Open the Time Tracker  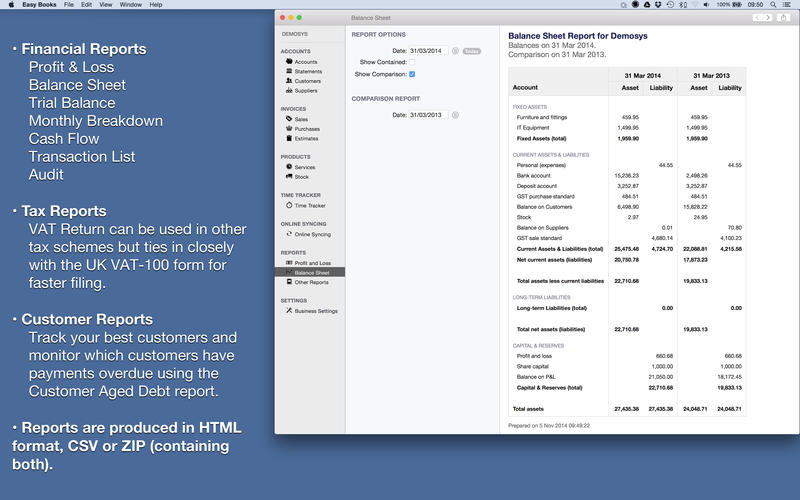309,205
